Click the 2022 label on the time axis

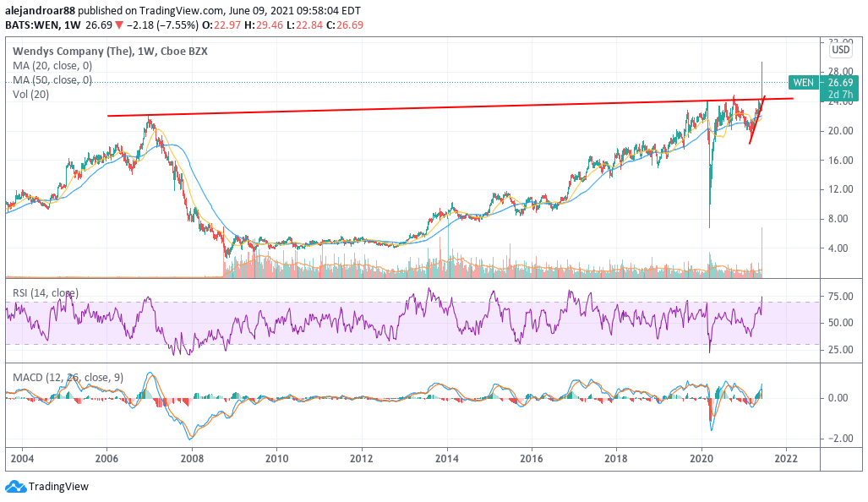[786, 458]
